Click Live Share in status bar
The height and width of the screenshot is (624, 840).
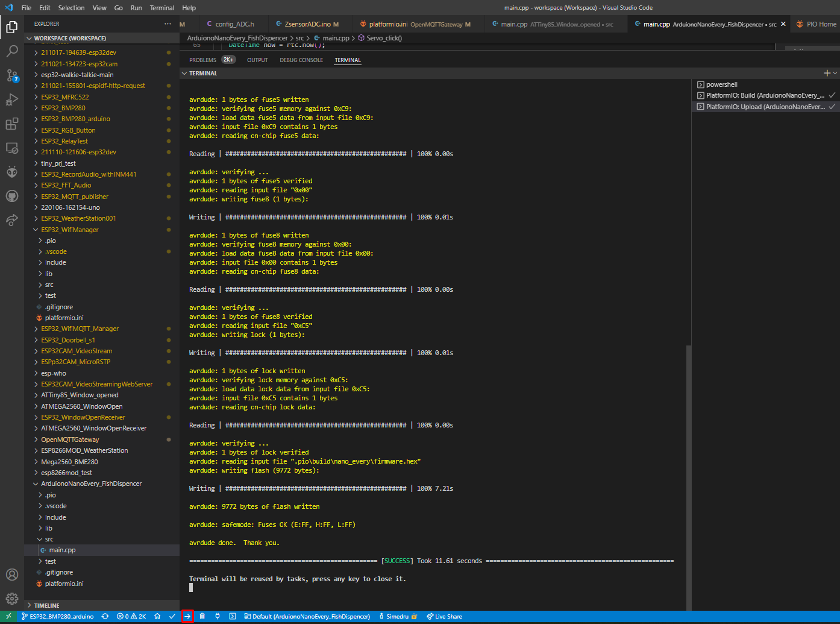[x=444, y=616]
